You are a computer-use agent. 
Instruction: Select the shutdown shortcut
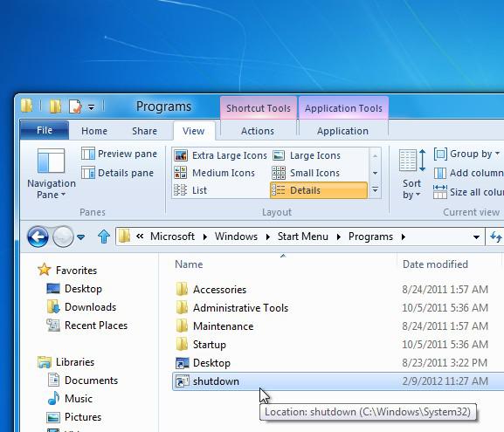(338, 381)
